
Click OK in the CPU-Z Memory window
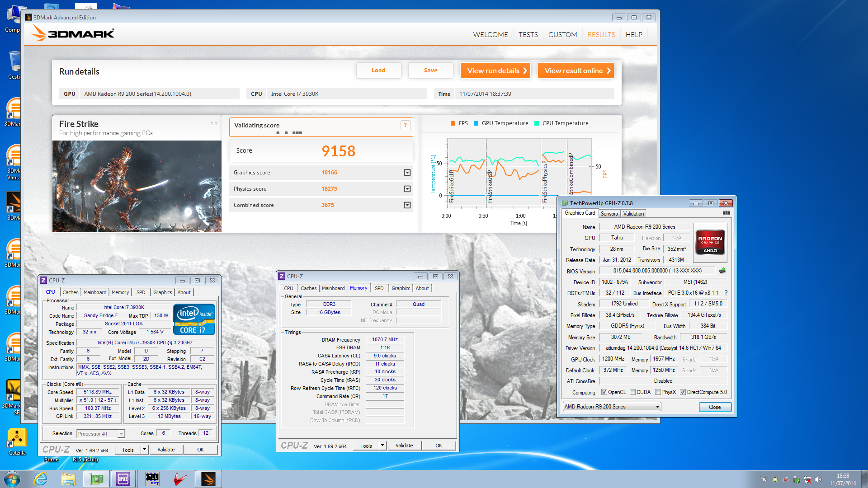(x=439, y=446)
